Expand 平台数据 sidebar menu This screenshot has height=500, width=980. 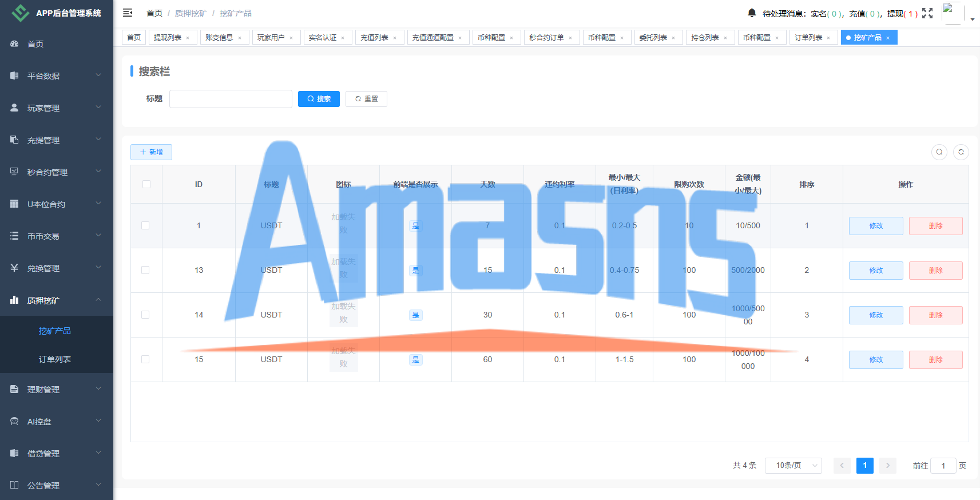[x=57, y=76]
